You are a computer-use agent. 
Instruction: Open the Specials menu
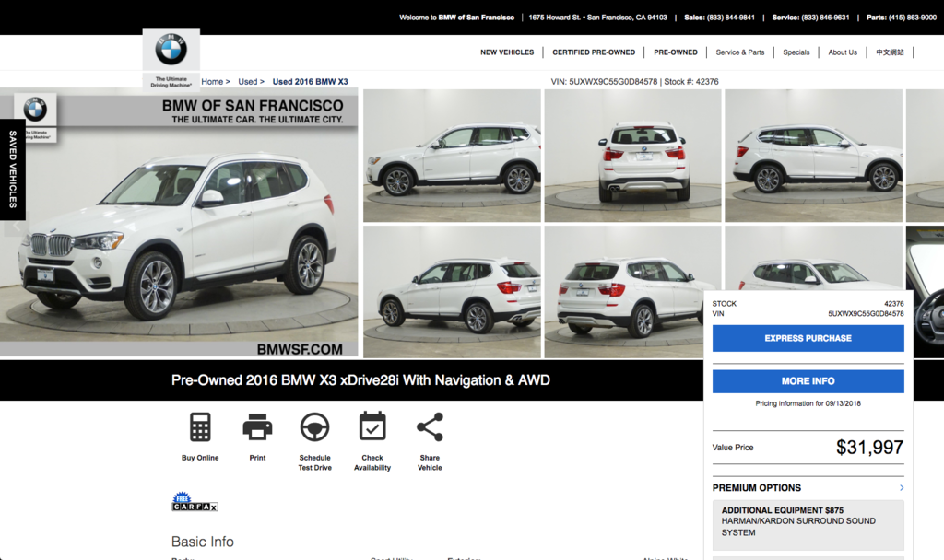pyautogui.click(x=796, y=52)
